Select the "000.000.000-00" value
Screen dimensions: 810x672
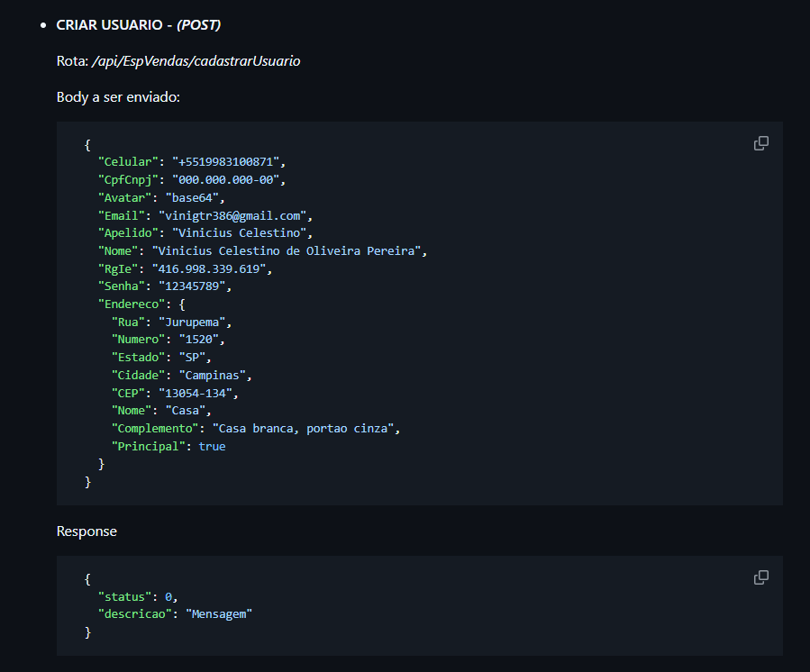[x=226, y=180]
